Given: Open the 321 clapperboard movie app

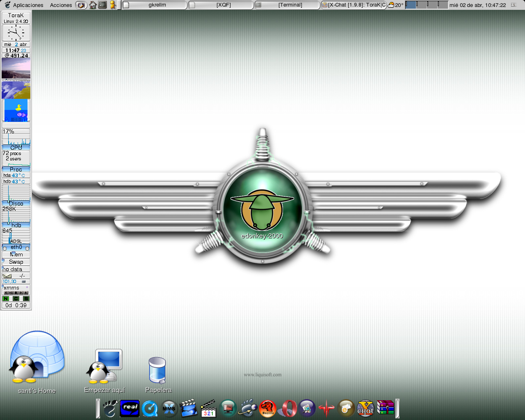Looking at the screenshot, I should tap(208, 409).
